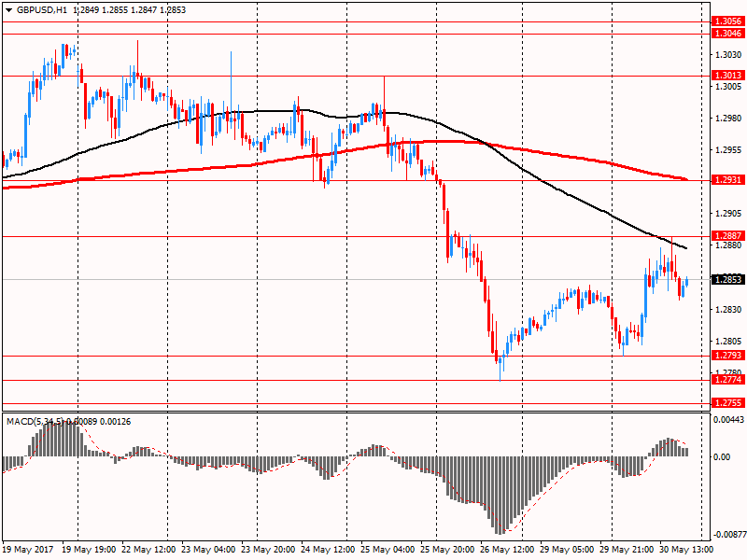Click the current price 1.2853 black label
This screenshot has height=560, width=747.
click(728, 279)
